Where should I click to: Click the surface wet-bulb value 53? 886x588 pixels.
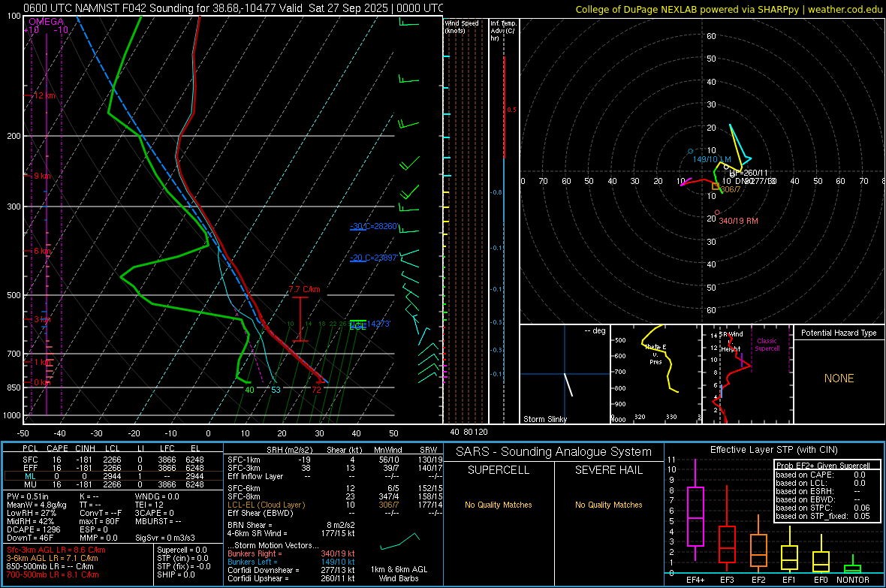pyautogui.click(x=276, y=390)
